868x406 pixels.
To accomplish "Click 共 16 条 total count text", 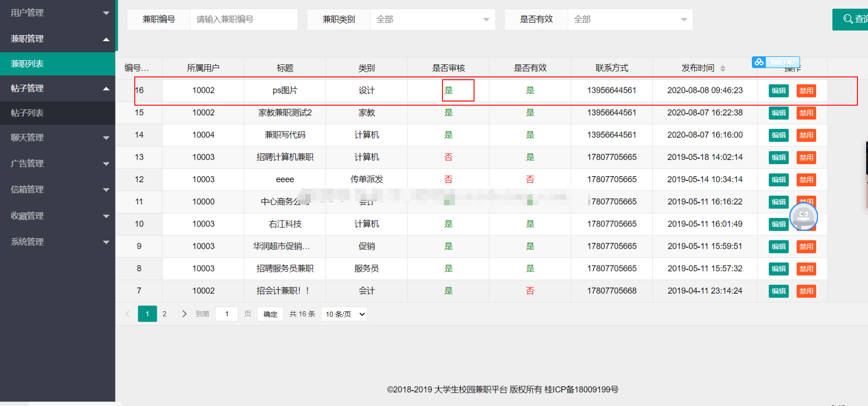I will [x=302, y=314].
